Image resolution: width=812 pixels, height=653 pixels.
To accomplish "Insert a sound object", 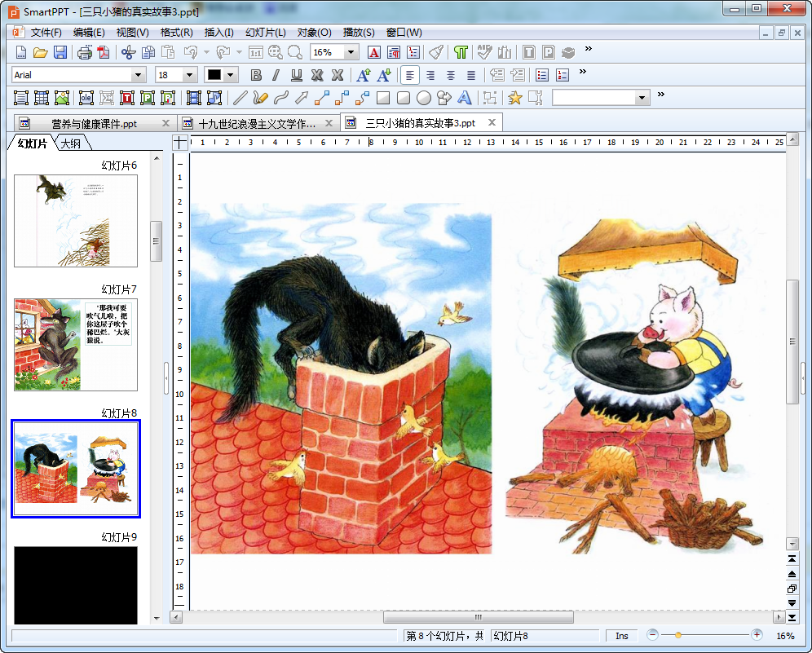I will [x=214, y=97].
